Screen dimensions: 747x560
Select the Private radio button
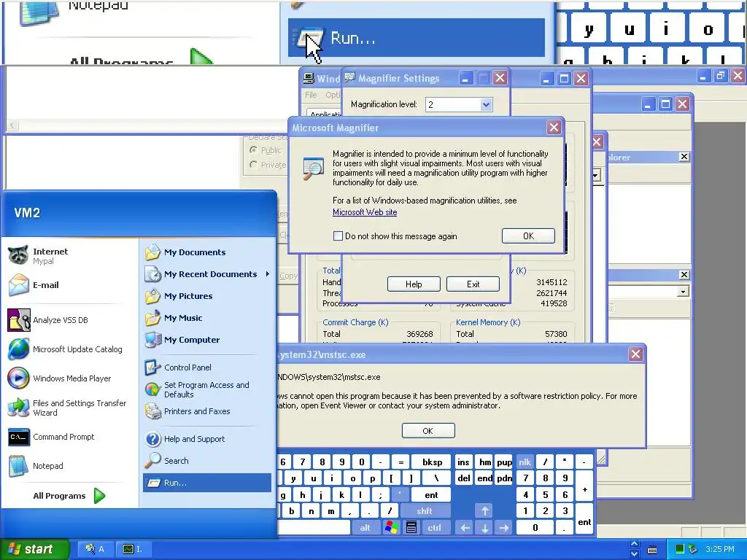point(253,165)
